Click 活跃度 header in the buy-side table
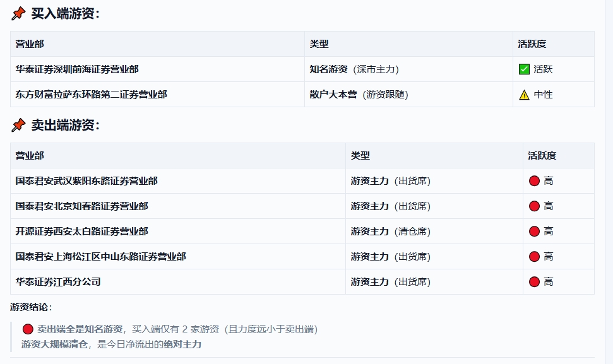This screenshot has width=613, height=364. point(532,44)
